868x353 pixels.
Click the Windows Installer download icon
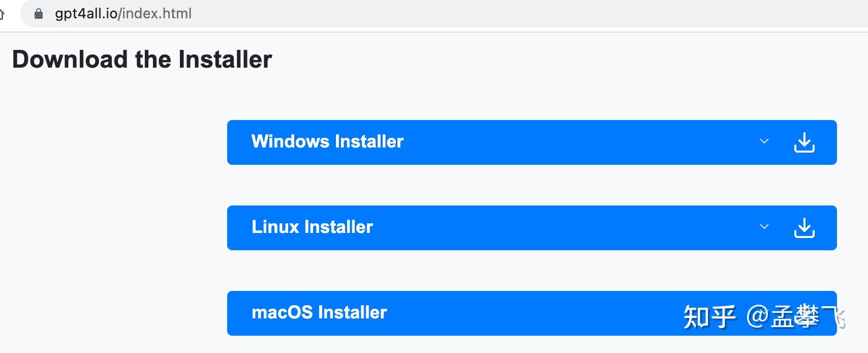click(x=804, y=142)
